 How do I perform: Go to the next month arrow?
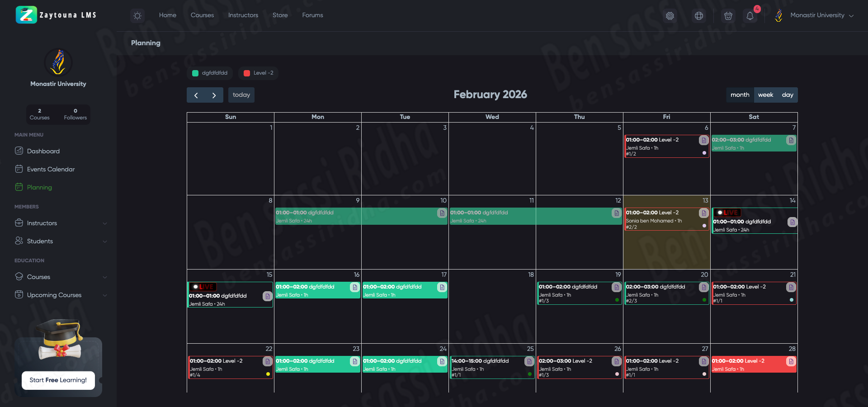[x=214, y=95]
